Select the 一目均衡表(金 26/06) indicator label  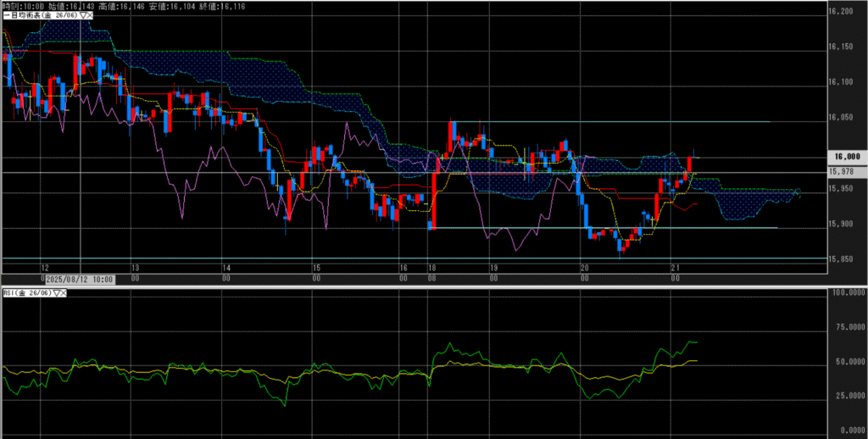[x=39, y=16]
